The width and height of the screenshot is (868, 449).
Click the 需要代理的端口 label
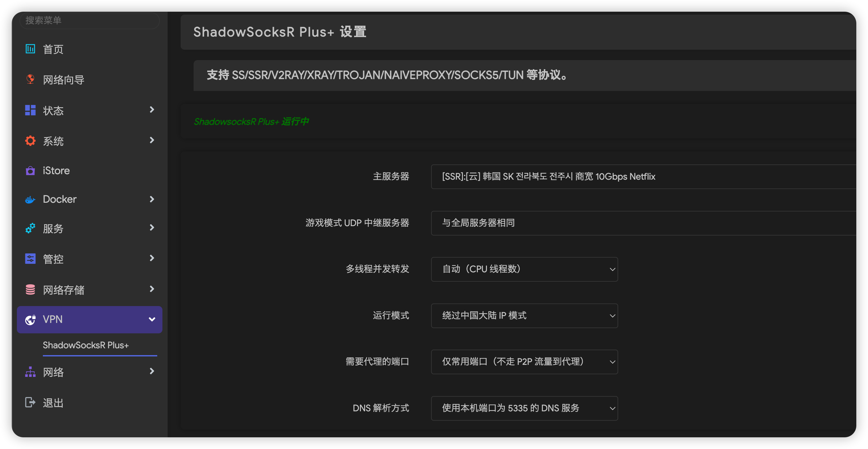coord(377,362)
